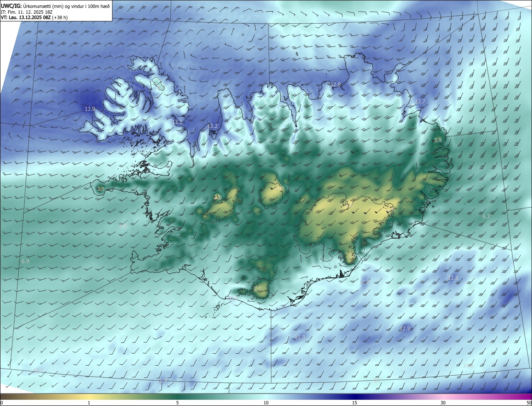This screenshot has height=406, width=532.
Task: Click the 12.9 value label
Action: [405, 328]
